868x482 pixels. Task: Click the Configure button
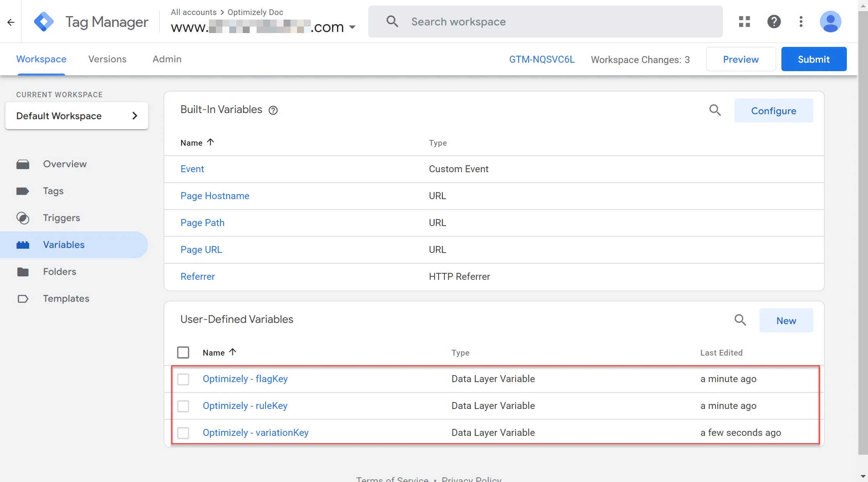(773, 111)
